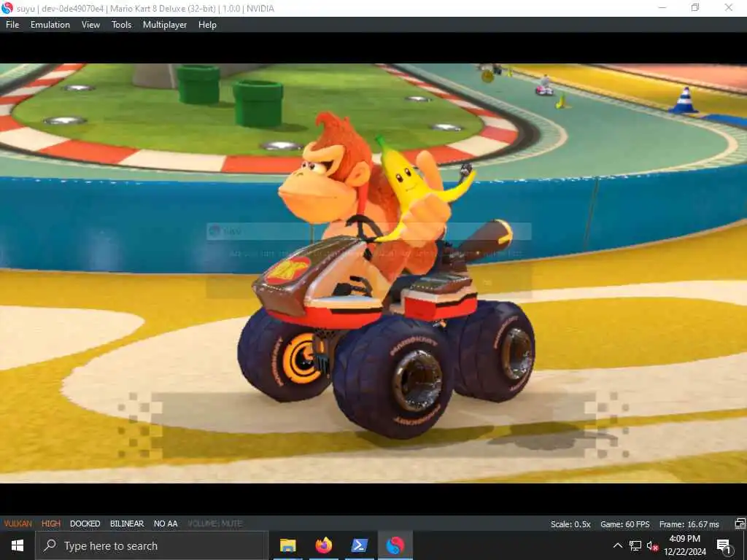This screenshot has height=560, width=747.
Task: Click the muted speaker tray icon
Action: (x=652, y=545)
